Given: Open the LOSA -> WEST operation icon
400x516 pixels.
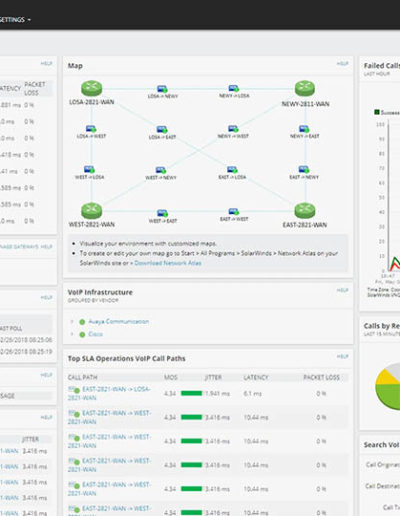Looking at the screenshot, I should click(91, 129).
